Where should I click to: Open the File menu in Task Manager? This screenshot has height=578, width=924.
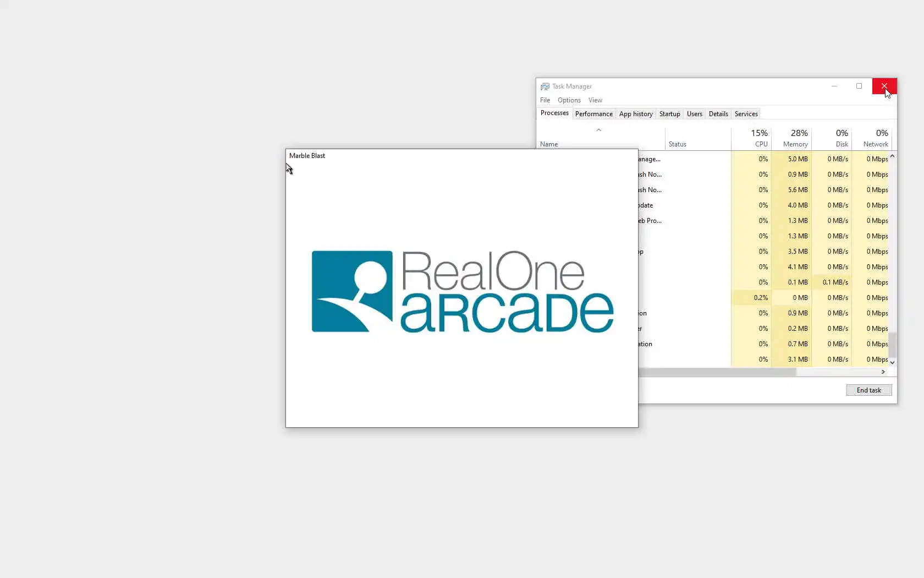tap(544, 100)
